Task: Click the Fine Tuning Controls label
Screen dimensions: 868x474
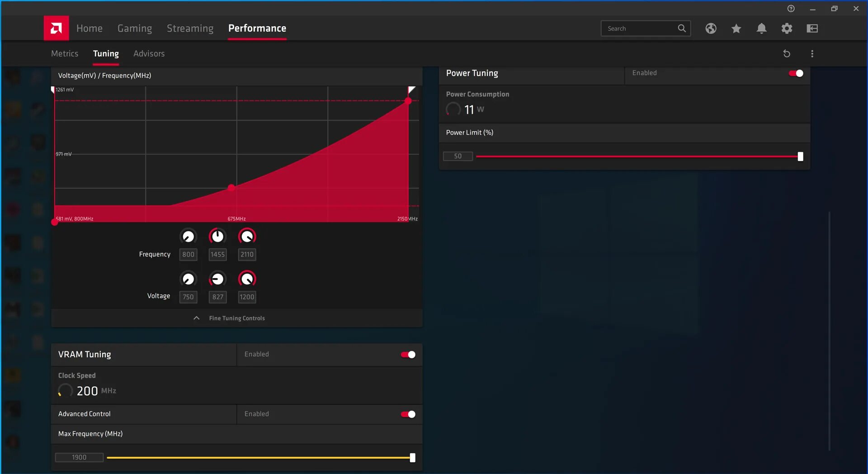Action: pyautogui.click(x=237, y=318)
